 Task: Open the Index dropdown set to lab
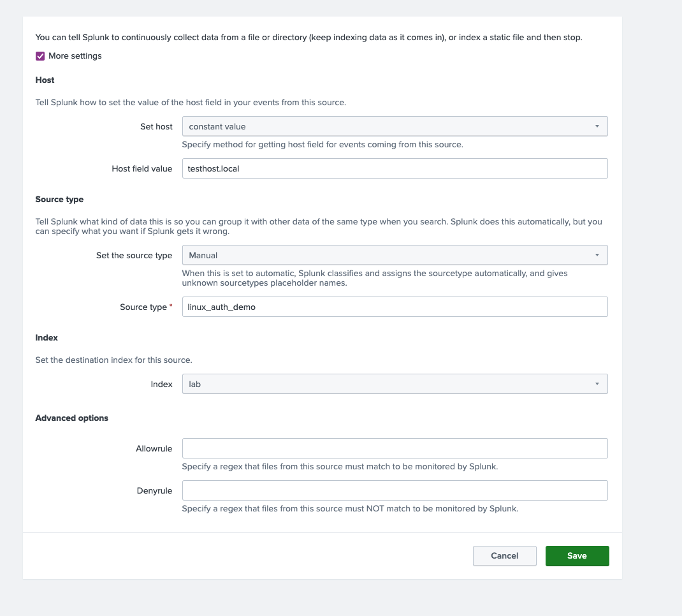[395, 384]
